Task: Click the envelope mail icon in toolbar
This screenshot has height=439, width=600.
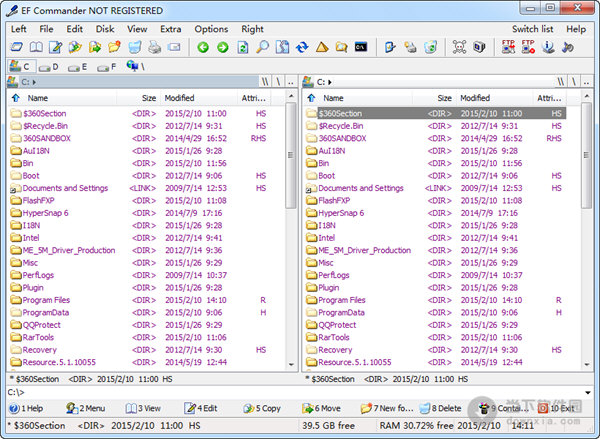Action: [x=174, y=47]
